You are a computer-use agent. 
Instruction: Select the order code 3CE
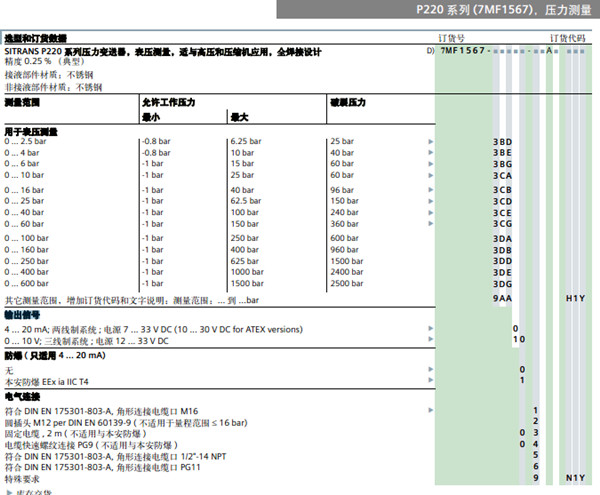(x=502, y=213)
